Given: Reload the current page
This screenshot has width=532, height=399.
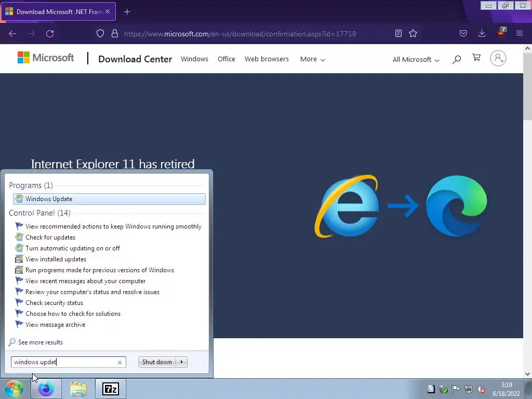Looking at the screenshot, I should click(50, 34).
